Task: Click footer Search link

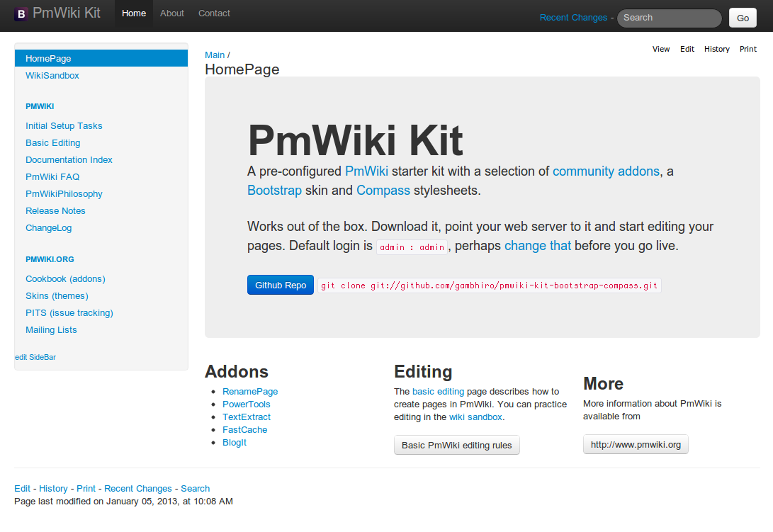Action: 196,489
